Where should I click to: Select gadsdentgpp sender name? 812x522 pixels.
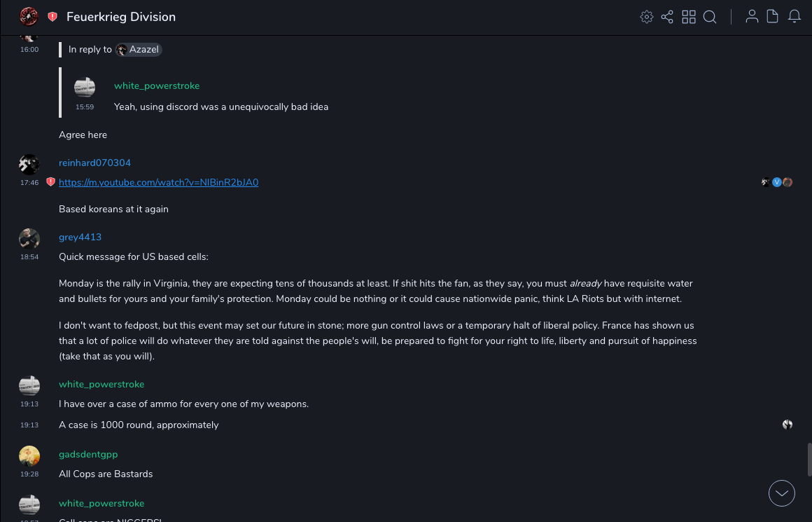(x=88, y=454)
